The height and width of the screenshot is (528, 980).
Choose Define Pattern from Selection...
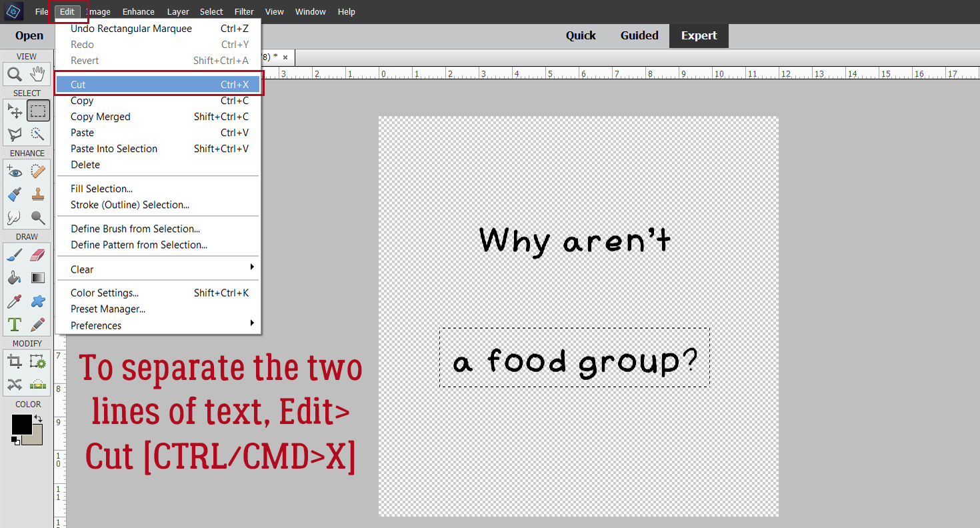pyautogui.click(x=158, y=245)
